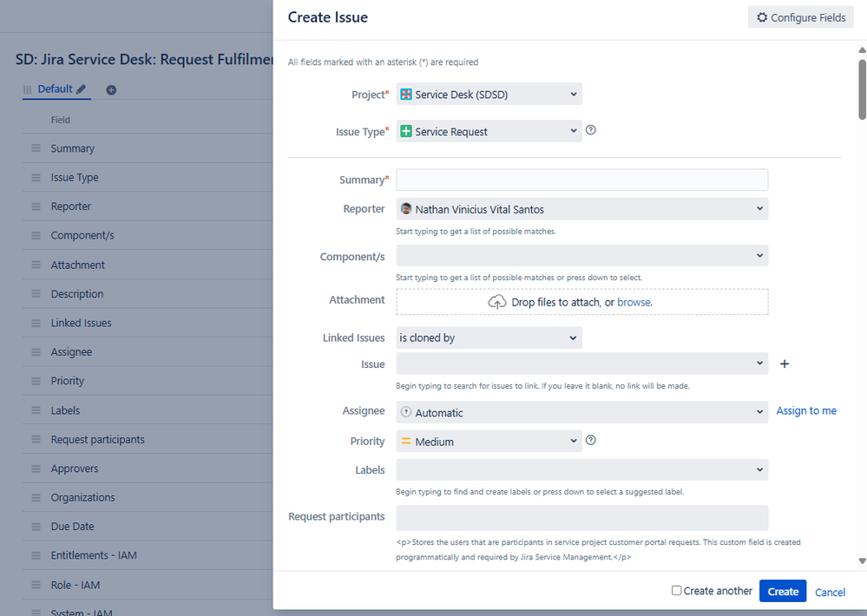The height and width of the screenshot is (616, 867).
Task: Expand the Labels dropdown
Action: [581, 469]
